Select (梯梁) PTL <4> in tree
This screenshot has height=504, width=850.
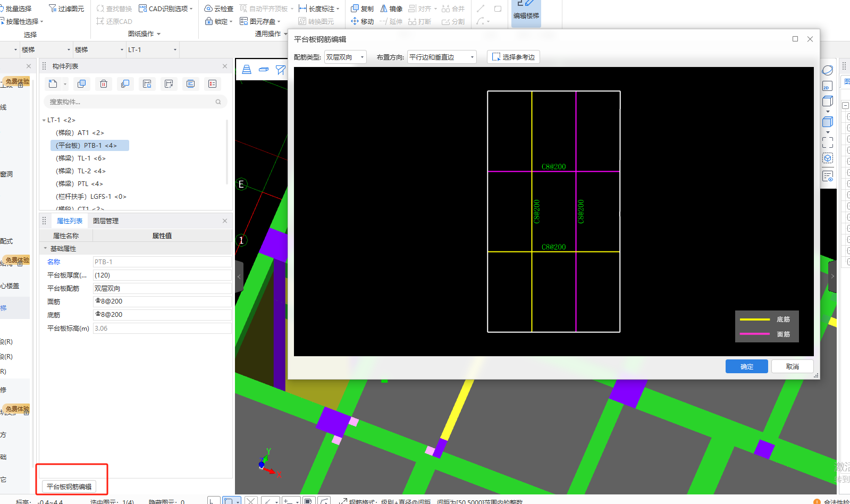pos(79,184)
